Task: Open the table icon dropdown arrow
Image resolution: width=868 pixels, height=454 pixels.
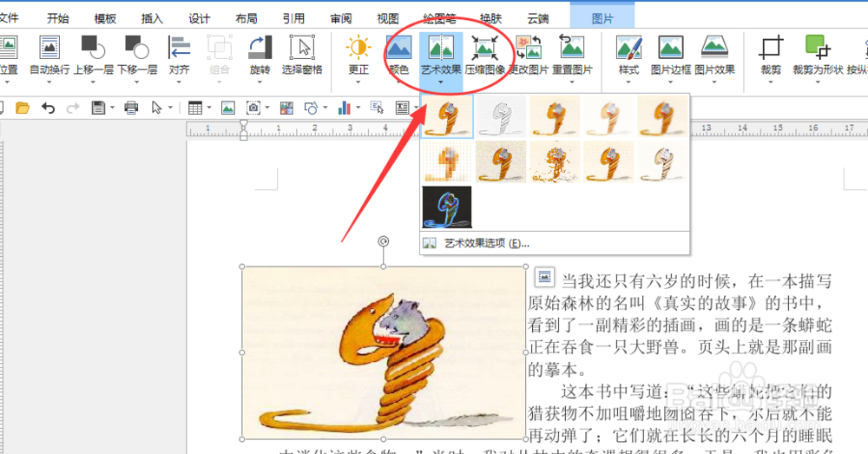Action: click(208, 108)
